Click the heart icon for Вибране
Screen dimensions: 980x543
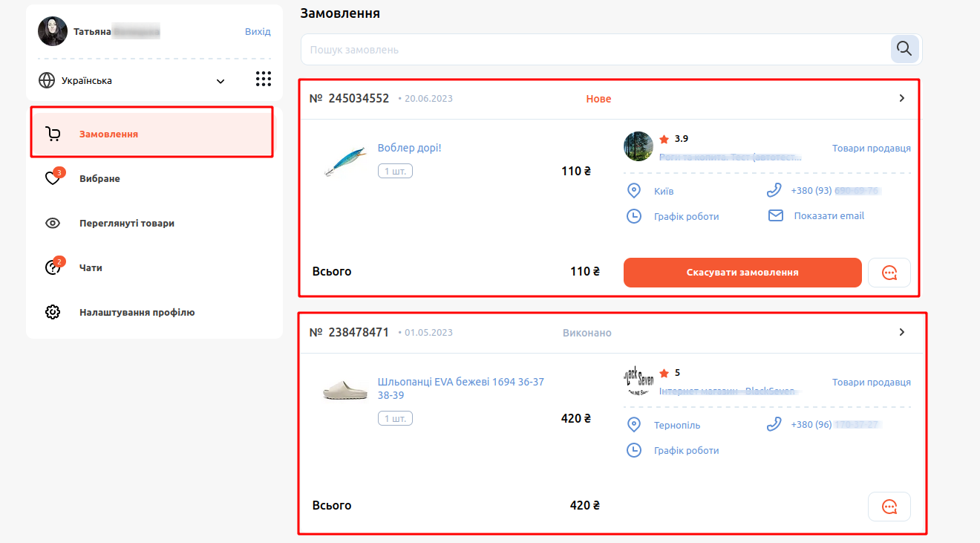point(53,178)
